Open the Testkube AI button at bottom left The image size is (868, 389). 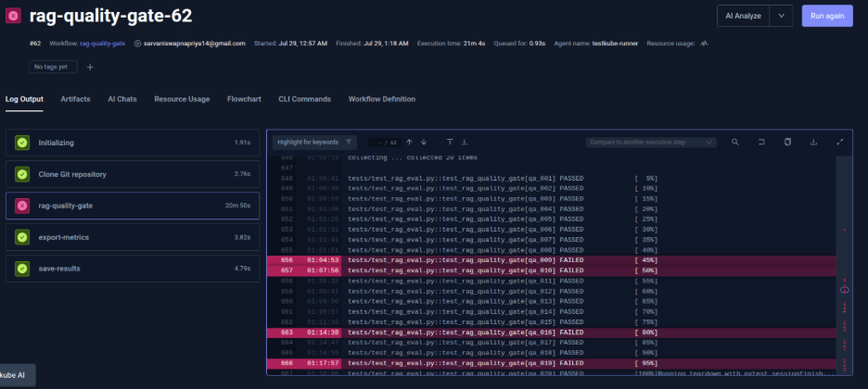(17, 374)
